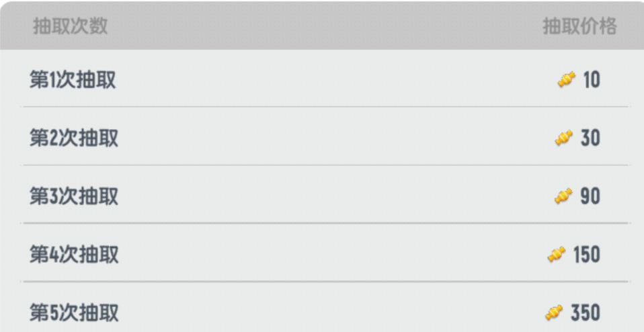Screen dimensions: 644x332
Task: Choose the 第3次抽取 row label
Action: point(74,196)
